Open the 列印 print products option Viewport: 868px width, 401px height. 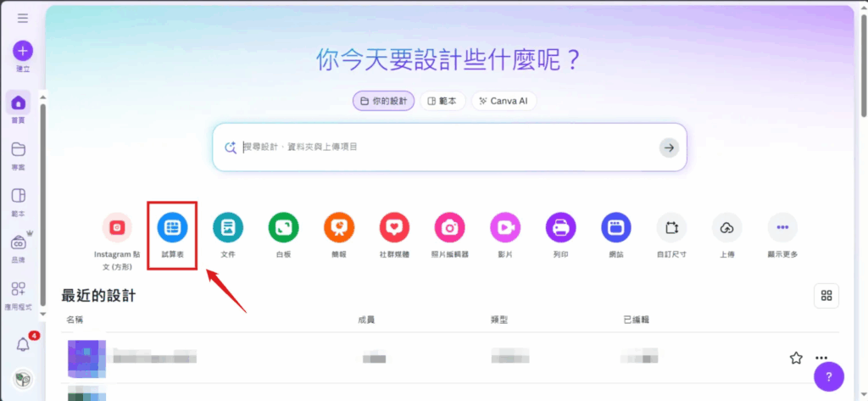(x=561, y=227)
